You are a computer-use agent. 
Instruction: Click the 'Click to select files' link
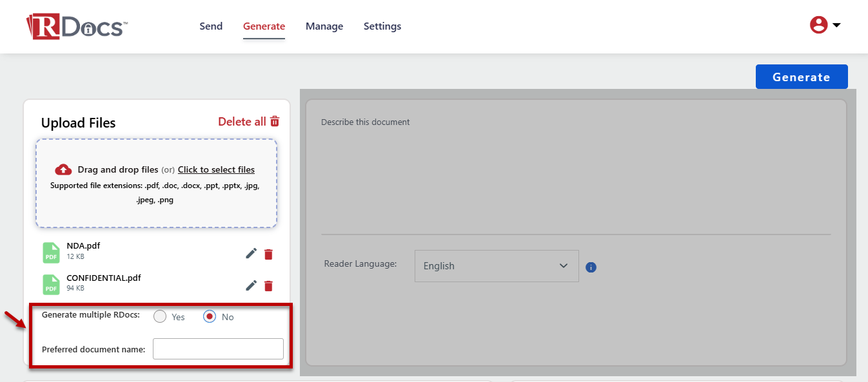pos(216,169)
